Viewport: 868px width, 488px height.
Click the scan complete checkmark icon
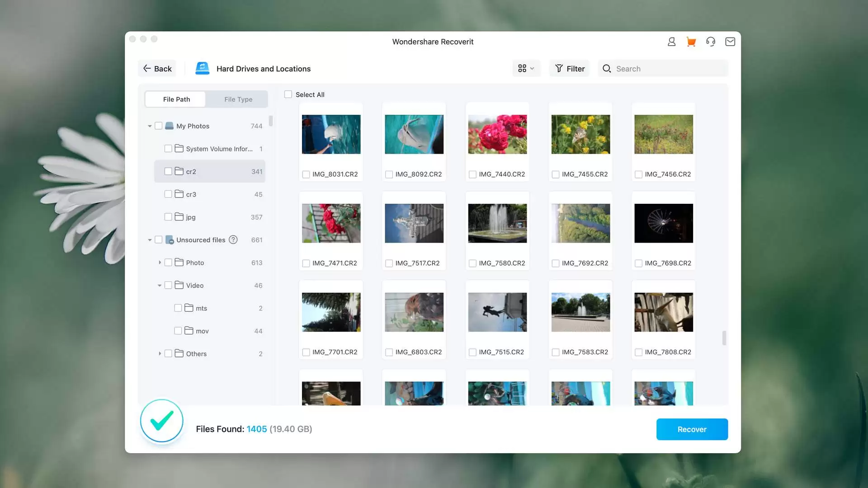(161, 421)
